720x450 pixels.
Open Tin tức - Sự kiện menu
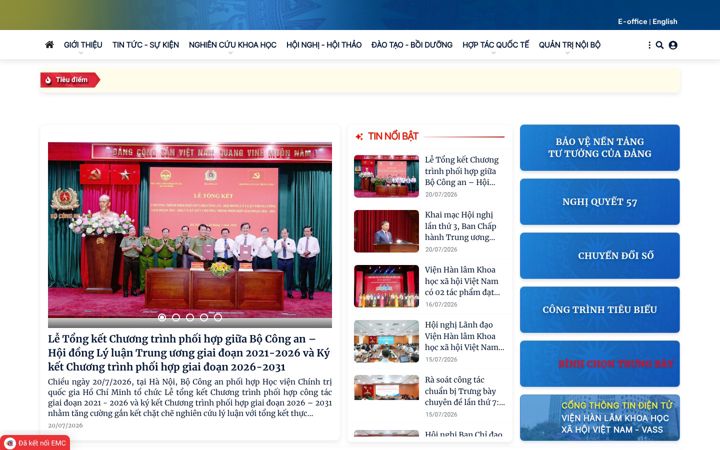pyautogui.click(x=146, y=45)
